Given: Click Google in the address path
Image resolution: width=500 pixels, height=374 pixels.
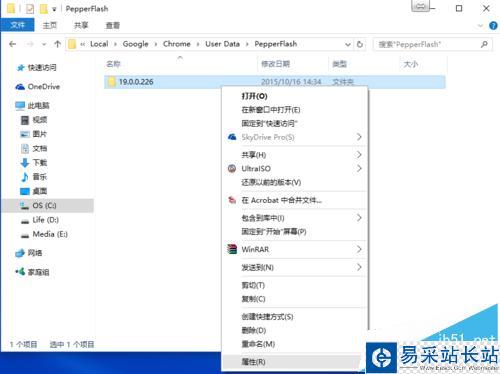Looking at the screenshot, I should click(x=135, y=44).
